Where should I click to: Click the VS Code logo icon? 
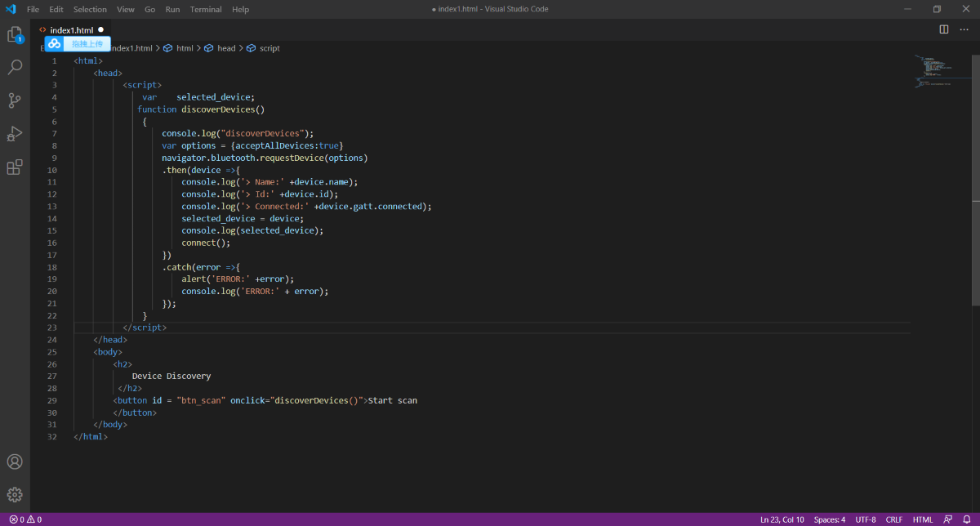[x=10, y=9]
